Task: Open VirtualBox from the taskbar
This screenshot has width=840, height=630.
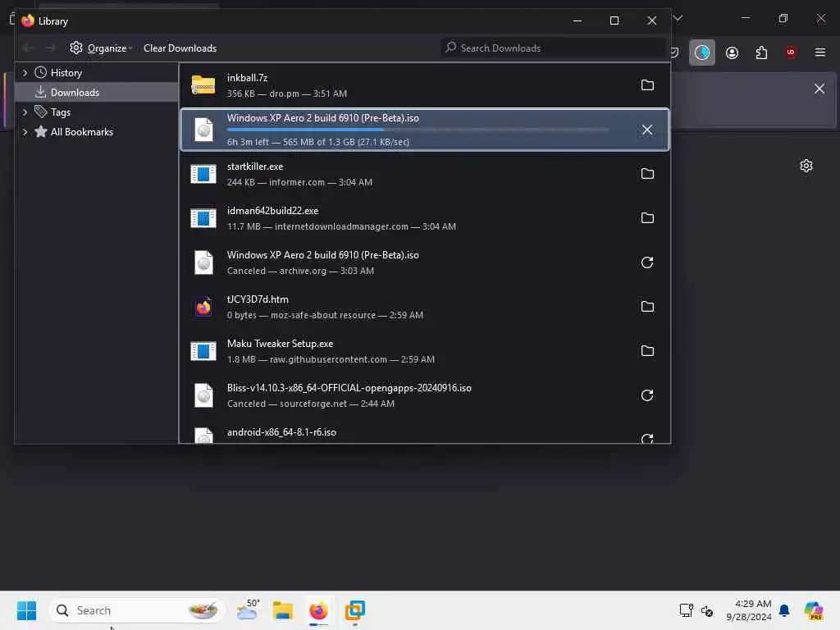Action: point(354,610)
